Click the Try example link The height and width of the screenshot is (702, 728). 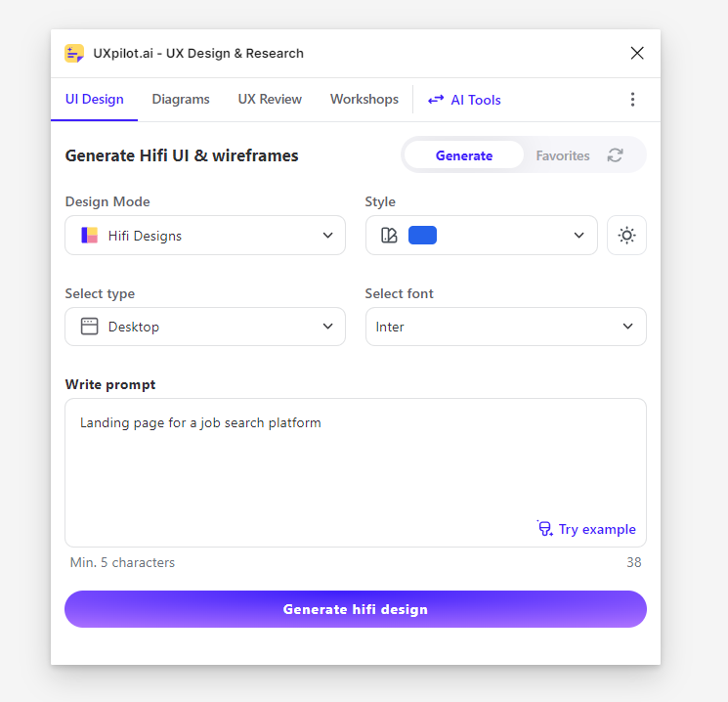click(597, 529)
